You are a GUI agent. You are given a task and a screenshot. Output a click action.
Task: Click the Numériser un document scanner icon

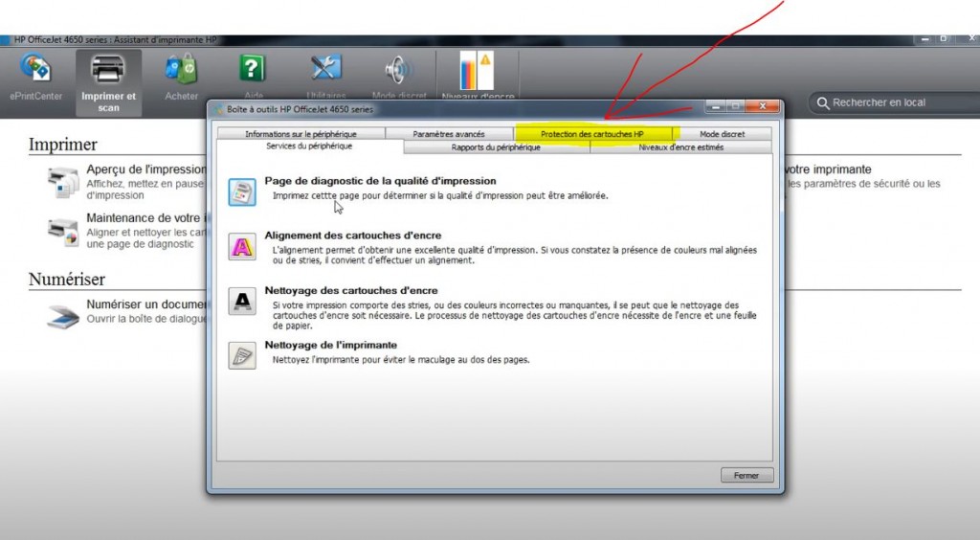63,316
